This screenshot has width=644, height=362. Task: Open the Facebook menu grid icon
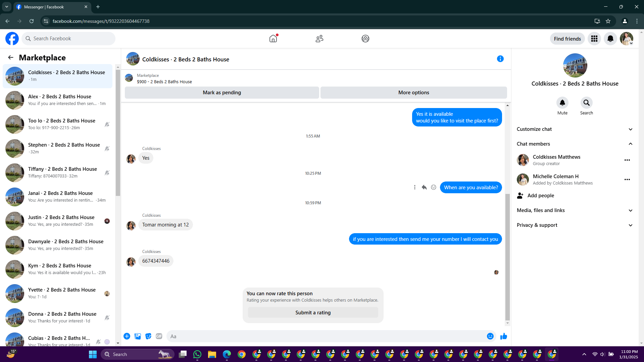click(594, 39)
